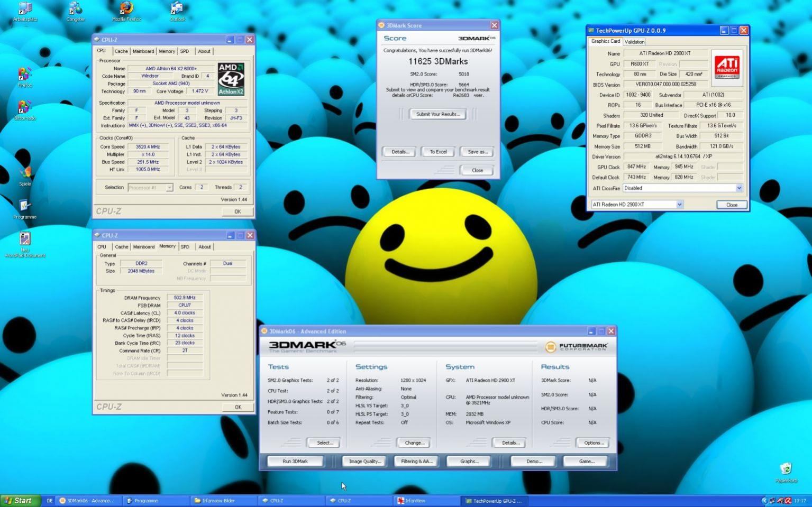
Task: Click Details button under System
Action: [x=510, y=443]
